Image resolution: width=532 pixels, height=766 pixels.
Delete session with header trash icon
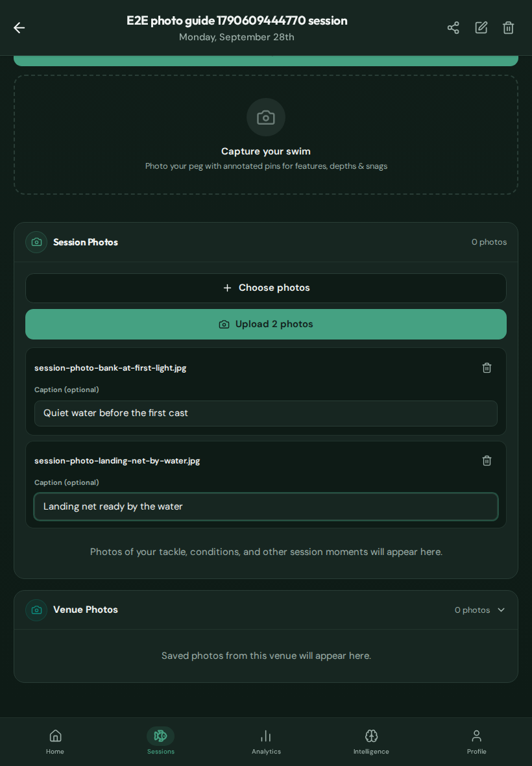pyautogui.click(x=508, y=28)
